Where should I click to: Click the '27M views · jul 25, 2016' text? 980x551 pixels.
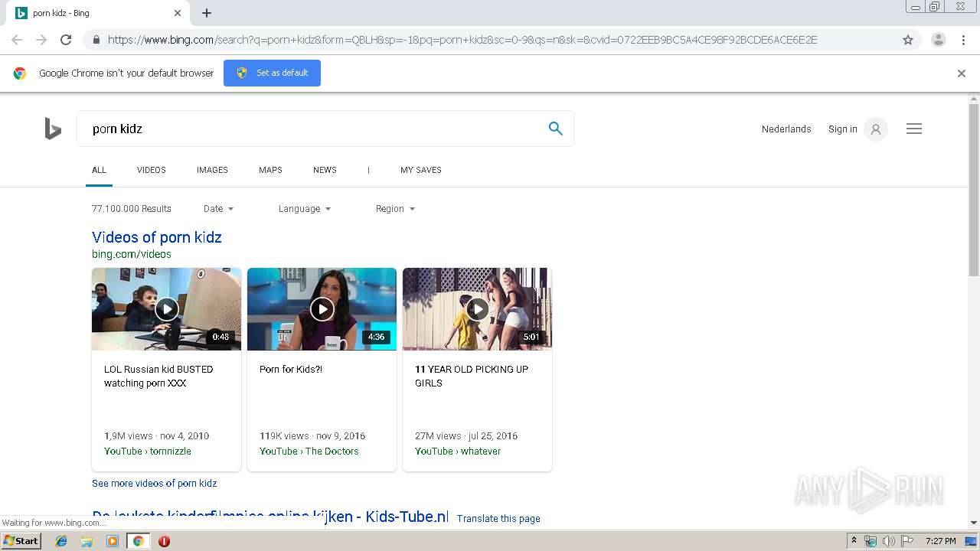click(466, 436)
